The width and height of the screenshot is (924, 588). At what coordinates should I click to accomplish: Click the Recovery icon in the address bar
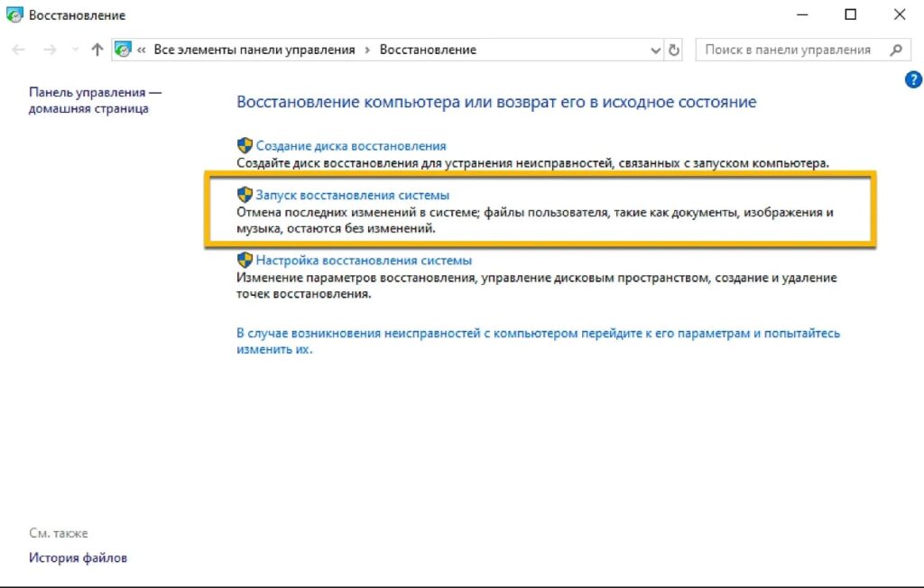(x=123, y=50)
